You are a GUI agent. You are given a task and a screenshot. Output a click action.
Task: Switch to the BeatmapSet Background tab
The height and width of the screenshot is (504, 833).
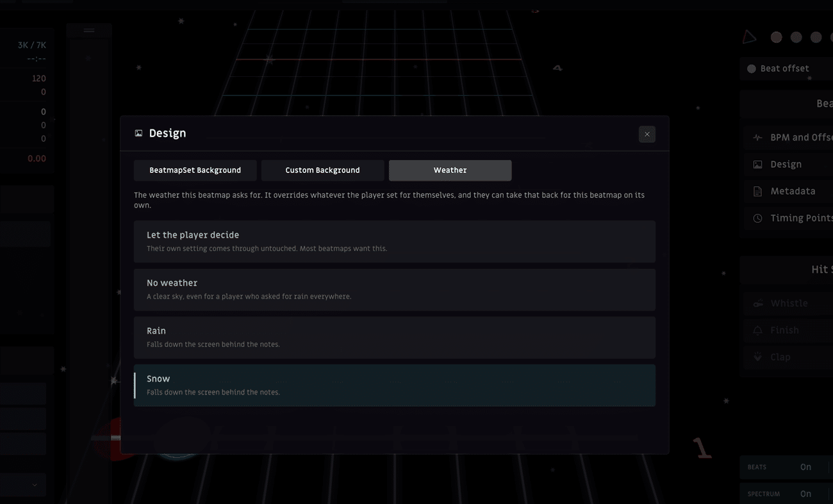point(195,170)
